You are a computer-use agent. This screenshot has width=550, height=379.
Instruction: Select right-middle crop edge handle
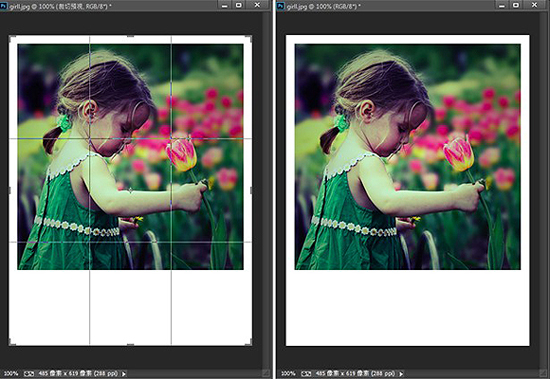tap(251, 190)
